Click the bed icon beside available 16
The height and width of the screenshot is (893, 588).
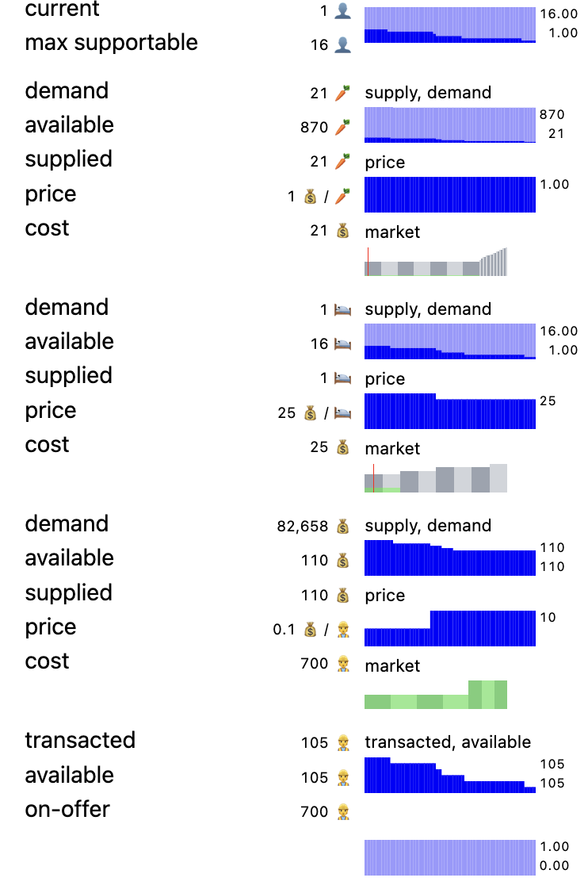tap(342, 344)
